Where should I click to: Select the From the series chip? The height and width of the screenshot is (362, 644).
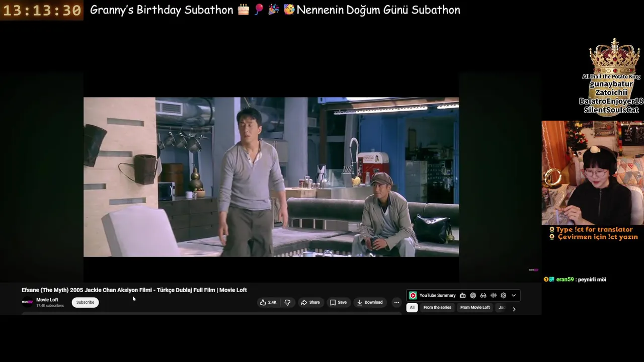coord(437,307)
